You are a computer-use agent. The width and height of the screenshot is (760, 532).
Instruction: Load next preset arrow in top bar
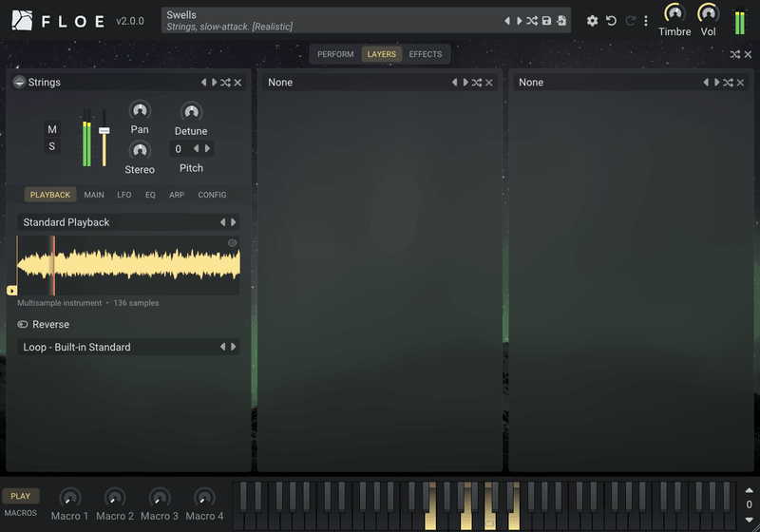click(519, 21)
